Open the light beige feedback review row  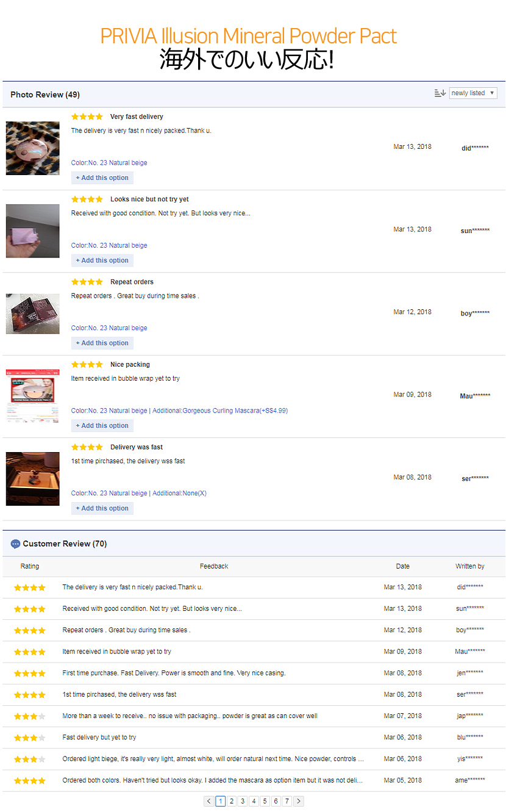(x=213, y=759)
